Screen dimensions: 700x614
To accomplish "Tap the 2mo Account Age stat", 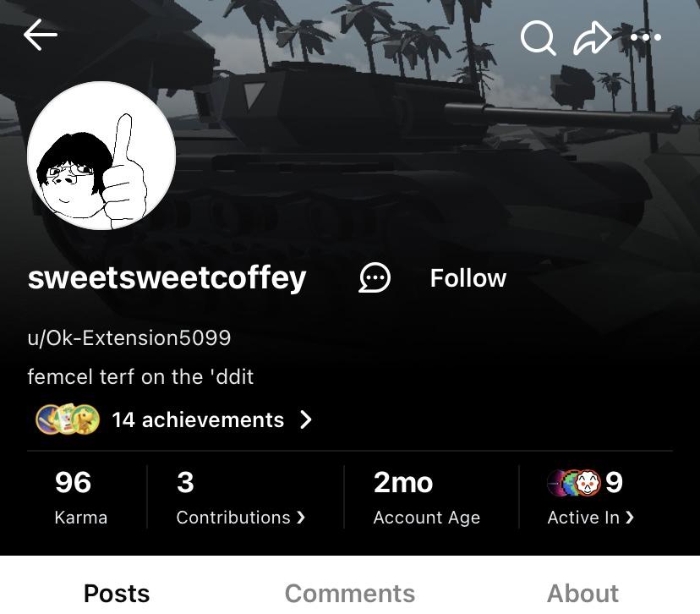I will (x=426, y=496).
